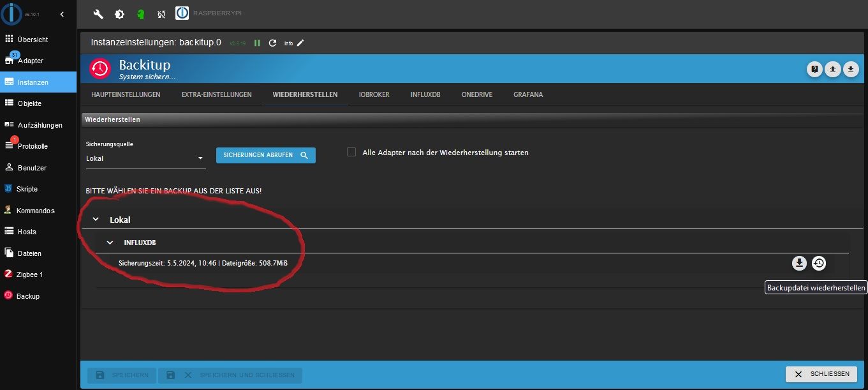Switch to the Extra-Einstellungen tab
The image size is (868, 390).
point(216,94)
